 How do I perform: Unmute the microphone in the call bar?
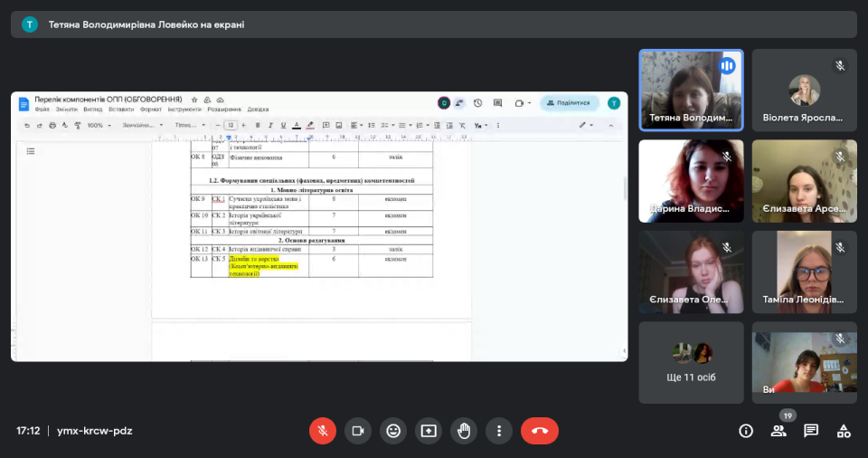click(x=323, y=431)
